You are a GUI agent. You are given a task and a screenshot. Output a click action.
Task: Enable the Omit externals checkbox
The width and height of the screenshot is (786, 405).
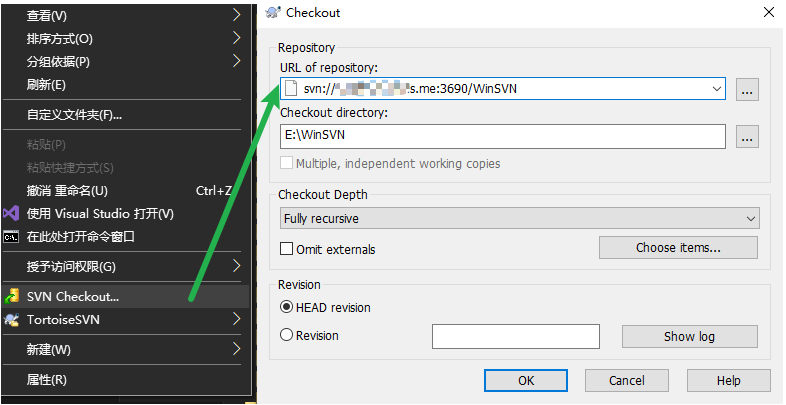pyautogui.click(x=287, y=249)
